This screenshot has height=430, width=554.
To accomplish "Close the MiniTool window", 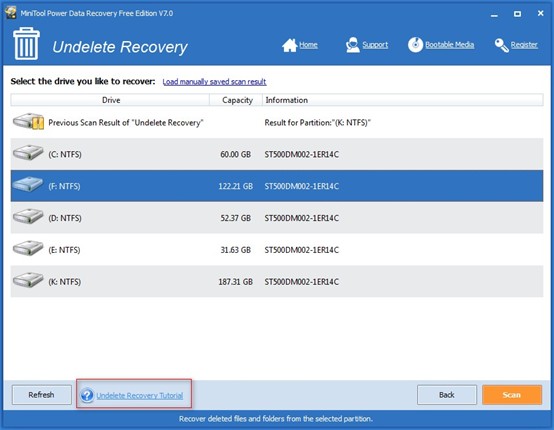I will pos(541,13).
